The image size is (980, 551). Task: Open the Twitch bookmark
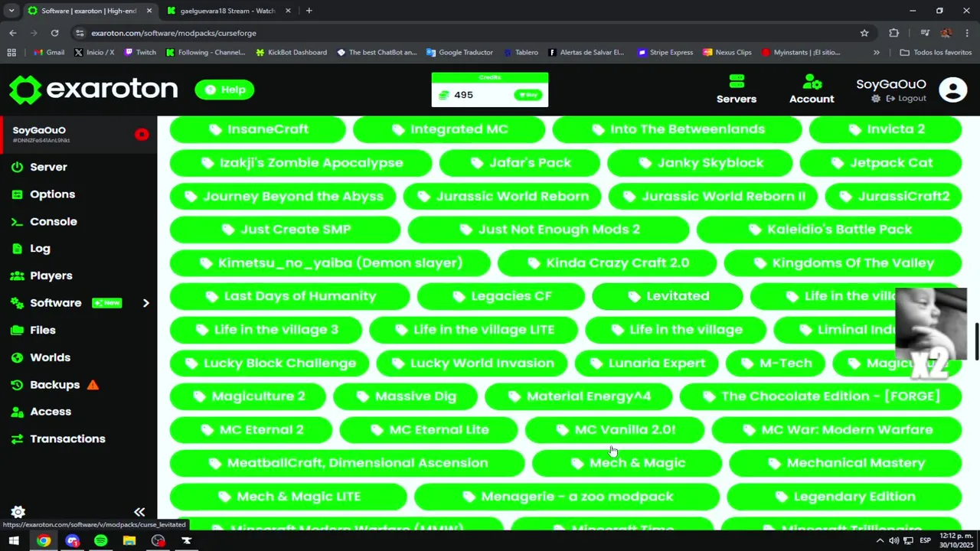point(140,53)
